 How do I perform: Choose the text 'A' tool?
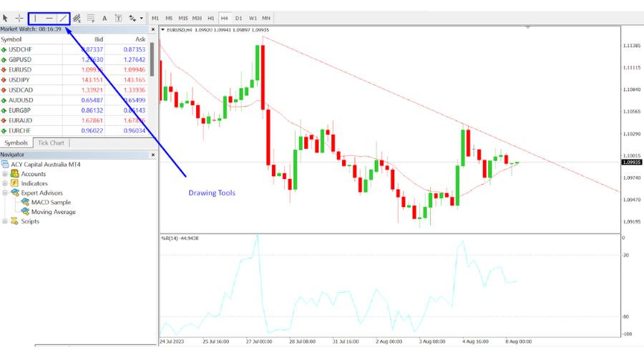pyautogui.click(x=104, y=17)
